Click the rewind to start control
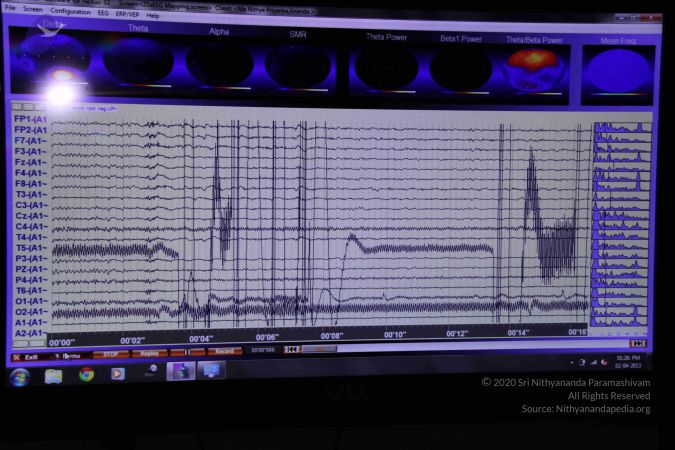Image resolution: width=675 pixels, height=450 pixels. point(291,350)
